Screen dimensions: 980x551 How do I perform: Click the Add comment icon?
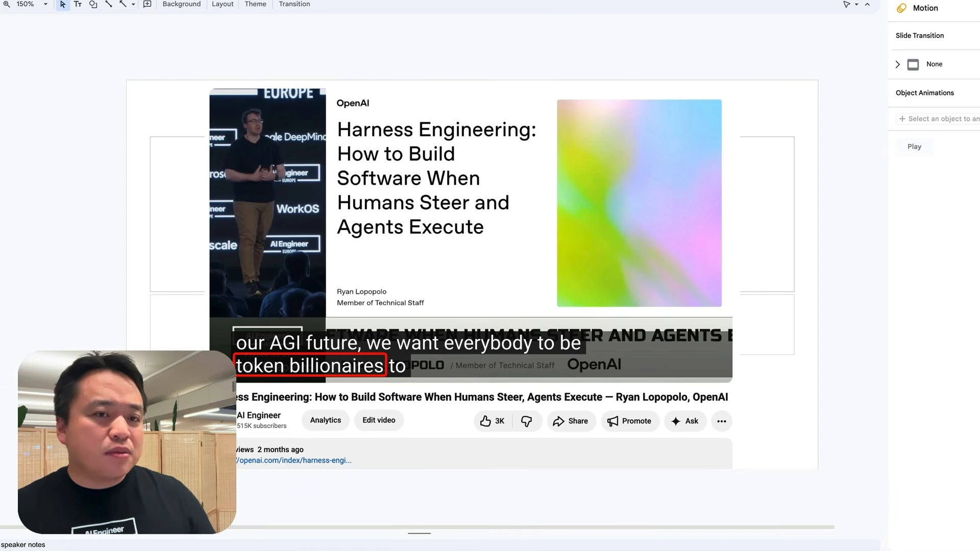(x=148, y=4)
